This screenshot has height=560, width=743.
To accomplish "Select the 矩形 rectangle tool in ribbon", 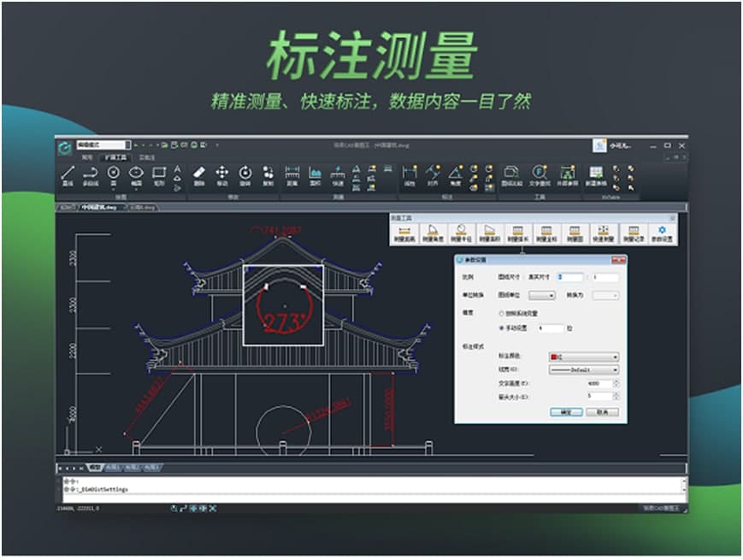I will tap(158, 174).
